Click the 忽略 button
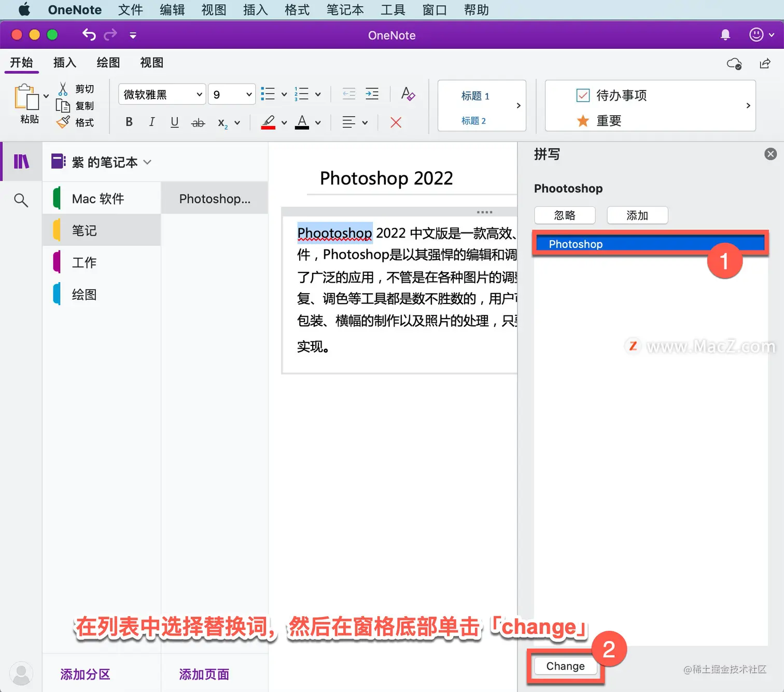Viewport: 784px width, 692px height. [565, 215]
